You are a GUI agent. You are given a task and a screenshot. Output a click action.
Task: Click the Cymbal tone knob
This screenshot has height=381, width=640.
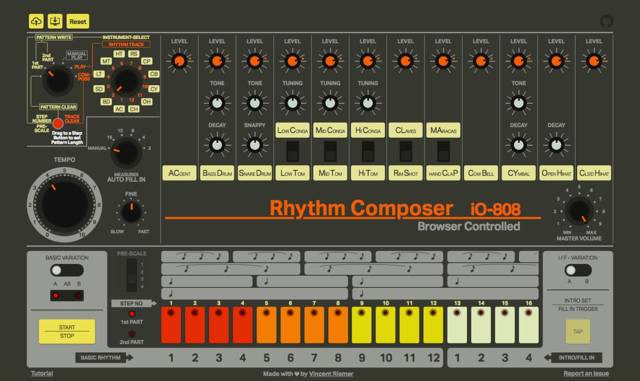(x=519, y=103)
